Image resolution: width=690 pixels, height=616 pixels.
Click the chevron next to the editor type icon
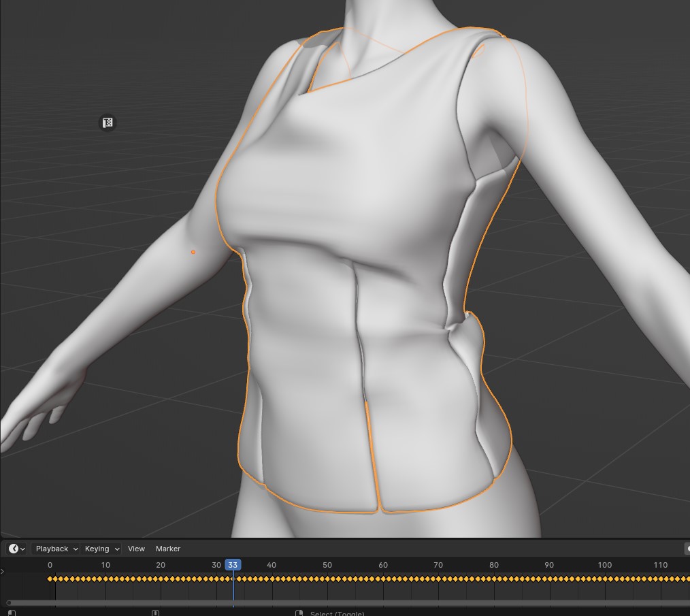click(x=23, y=549)
